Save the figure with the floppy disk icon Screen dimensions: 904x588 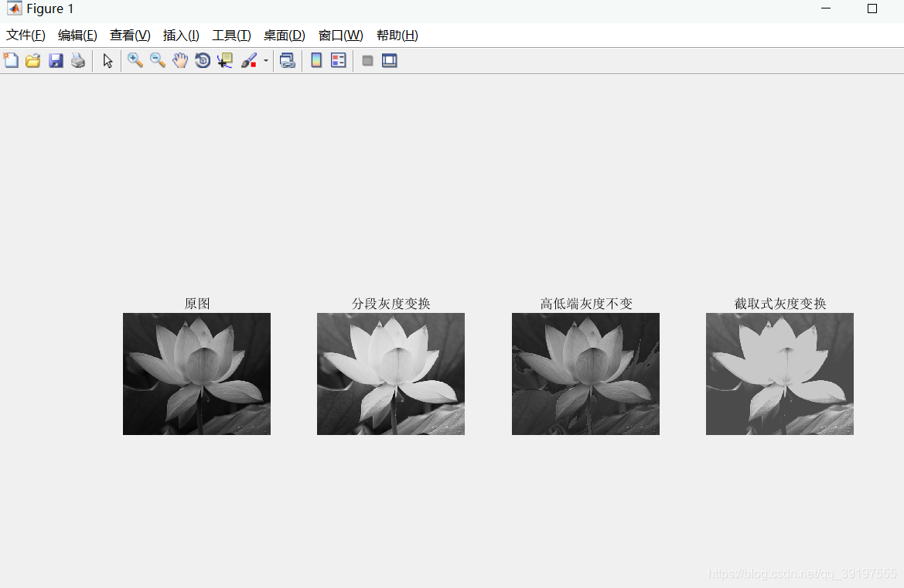(56, 60)
